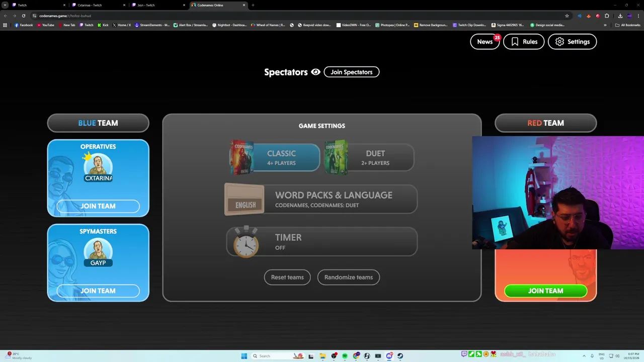Viewport: 644px width, 362px height.
Task: Open the Windows Start menu
Action: coord(244,356)
